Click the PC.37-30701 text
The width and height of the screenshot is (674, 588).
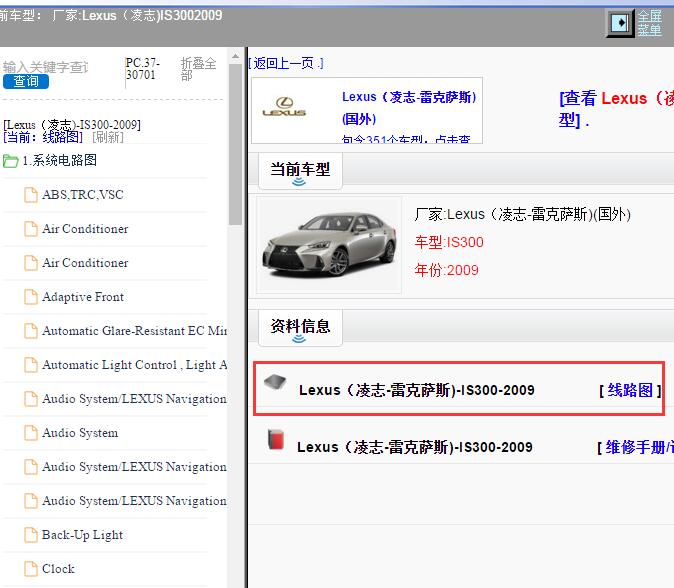[x=143, y=69]
